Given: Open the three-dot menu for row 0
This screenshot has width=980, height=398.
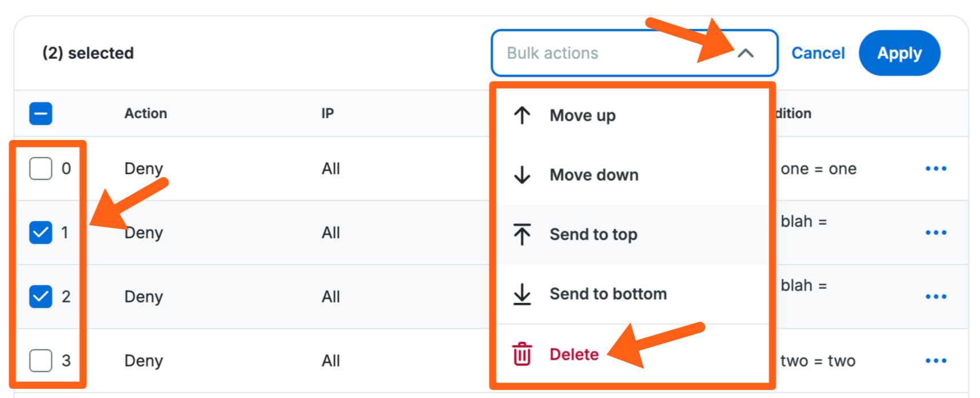Looking at the screenshot, I should tap(935, 169).
